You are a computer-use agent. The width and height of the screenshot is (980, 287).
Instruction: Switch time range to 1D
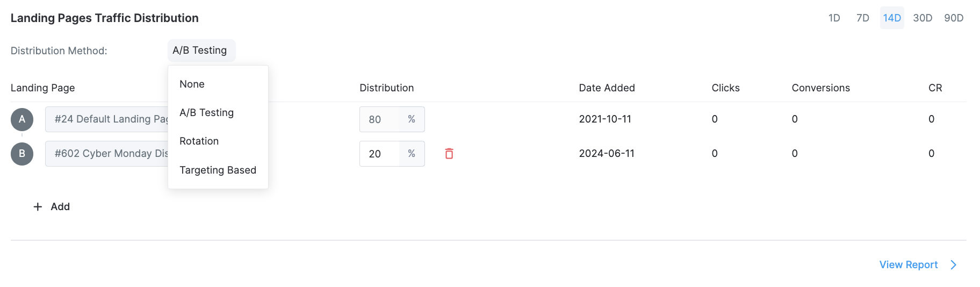[834, 18]
